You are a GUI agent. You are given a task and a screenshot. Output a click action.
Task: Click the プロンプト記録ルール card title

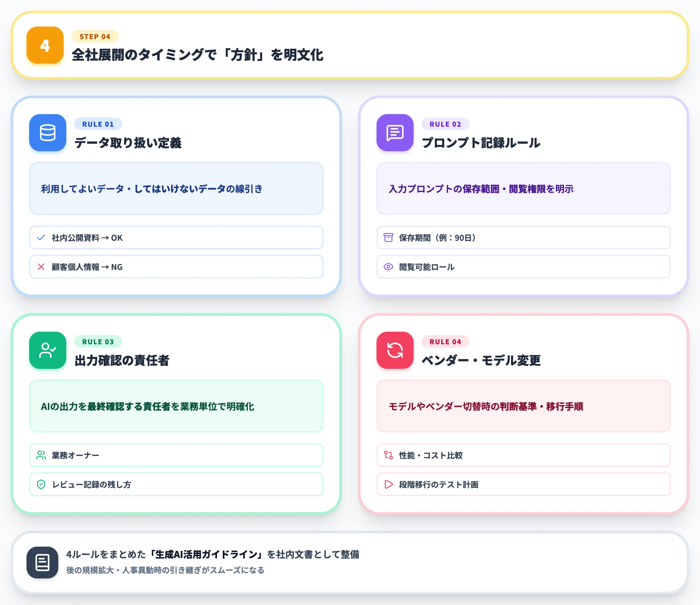481,143
